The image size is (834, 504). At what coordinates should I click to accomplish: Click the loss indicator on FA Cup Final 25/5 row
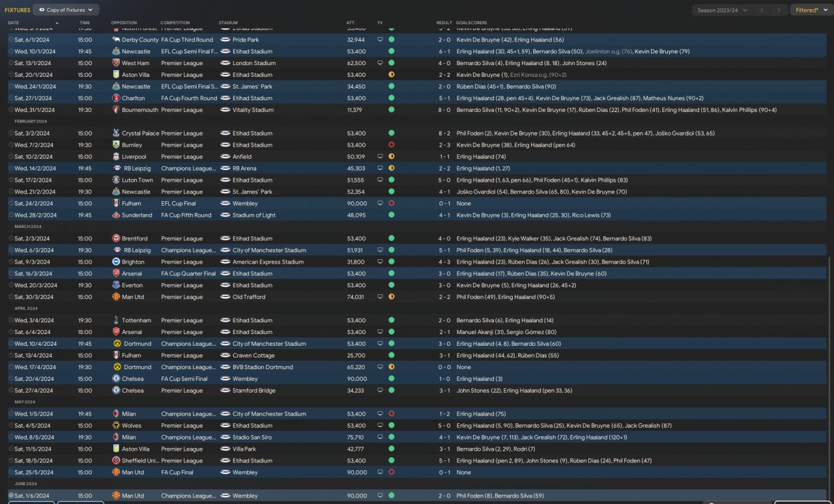click(x=392, y=473)
